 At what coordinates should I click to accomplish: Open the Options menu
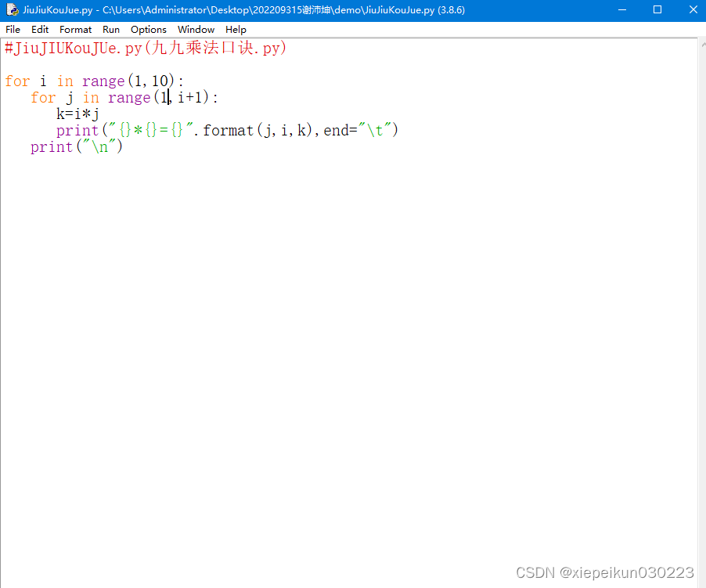coord(148,30)
